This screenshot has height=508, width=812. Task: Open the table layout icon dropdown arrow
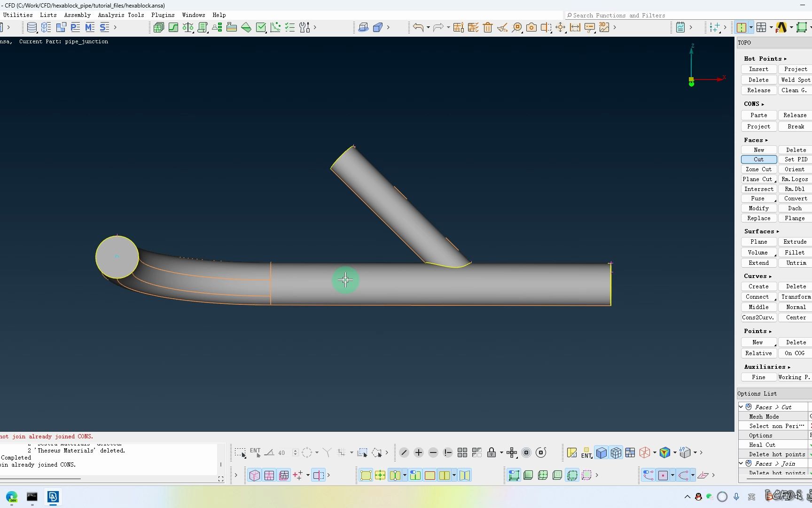pyautogui.click(x=771, y=27)
